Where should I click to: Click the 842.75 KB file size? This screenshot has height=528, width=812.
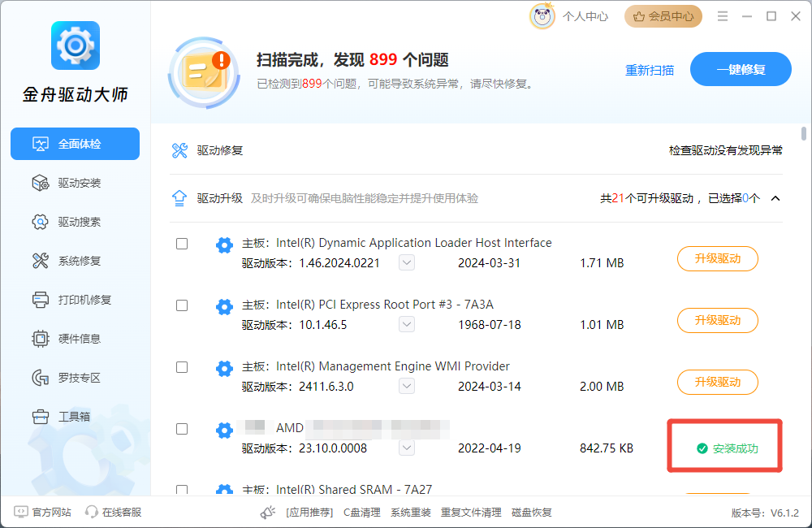point(607,448)
